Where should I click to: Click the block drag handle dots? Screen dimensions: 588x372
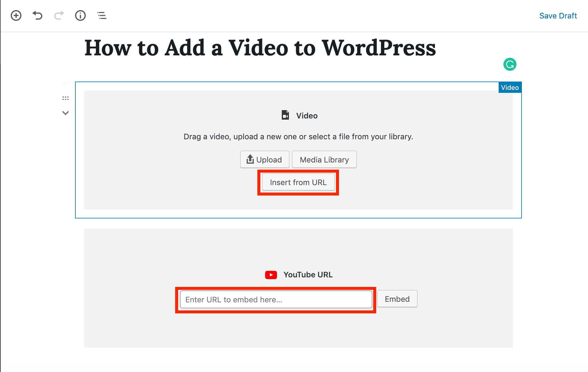point(66,98)
